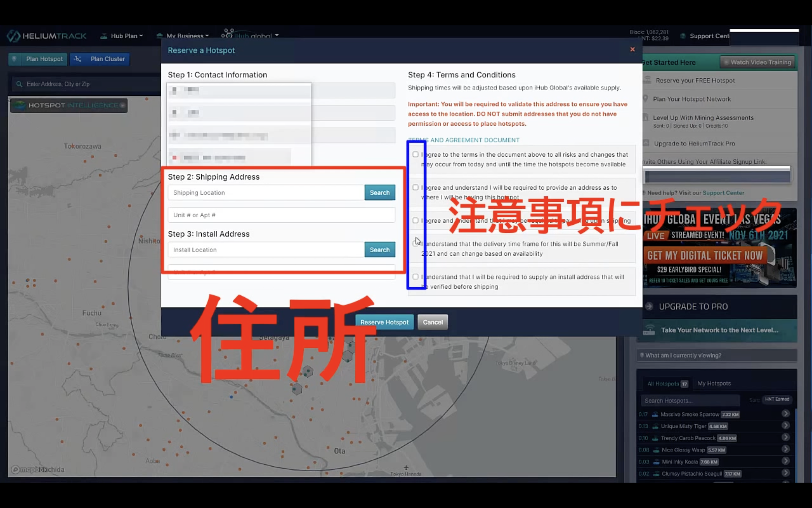The height and width of the screenshot is (508, 812).
Task: Click the Reserve your FREE Hotspot icon
Action: point(647,80)
